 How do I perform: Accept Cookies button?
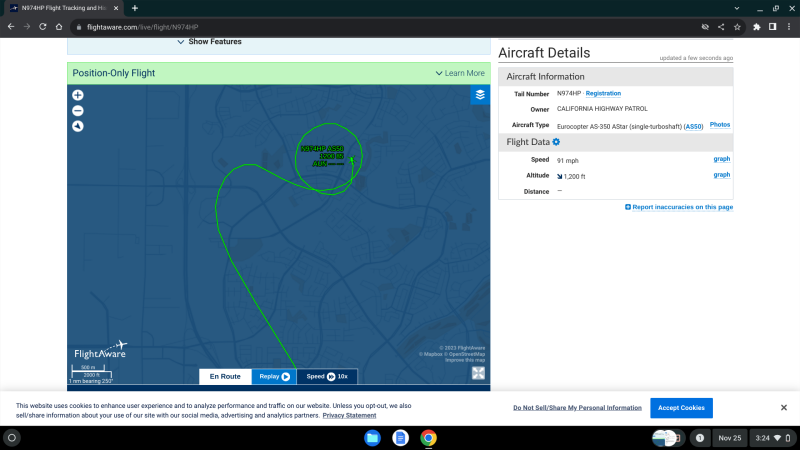[x=681, y=408]
